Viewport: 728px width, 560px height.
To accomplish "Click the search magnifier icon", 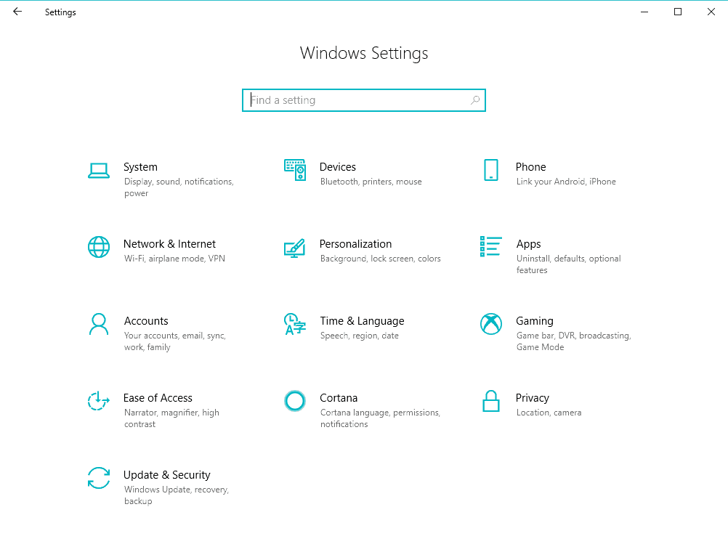I will 474,100.
